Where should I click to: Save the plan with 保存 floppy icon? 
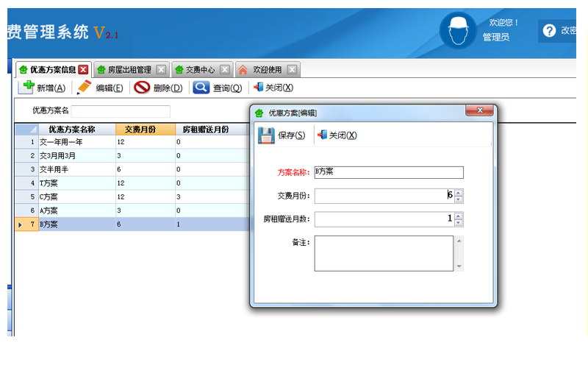pyautogui.click(x=266, y=135)
